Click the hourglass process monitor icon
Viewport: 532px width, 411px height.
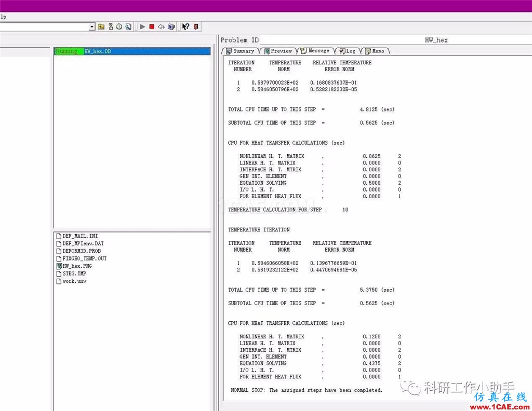tap(111, 26)
